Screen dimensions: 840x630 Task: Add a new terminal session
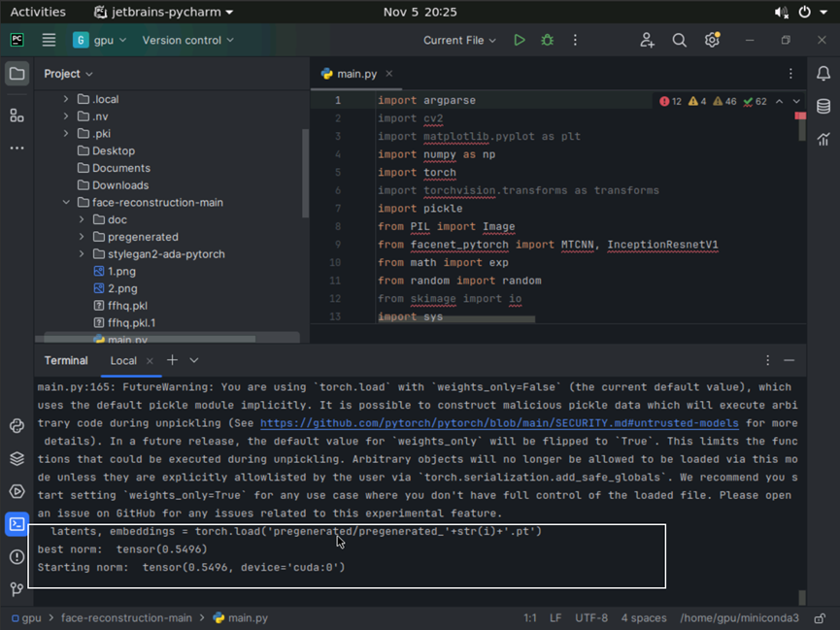(172, 360)
